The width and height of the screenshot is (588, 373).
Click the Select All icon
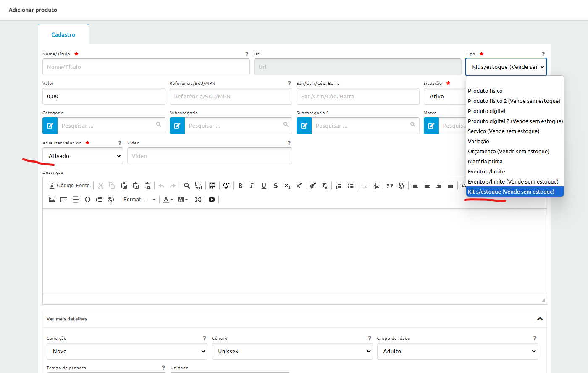[213, 186]
